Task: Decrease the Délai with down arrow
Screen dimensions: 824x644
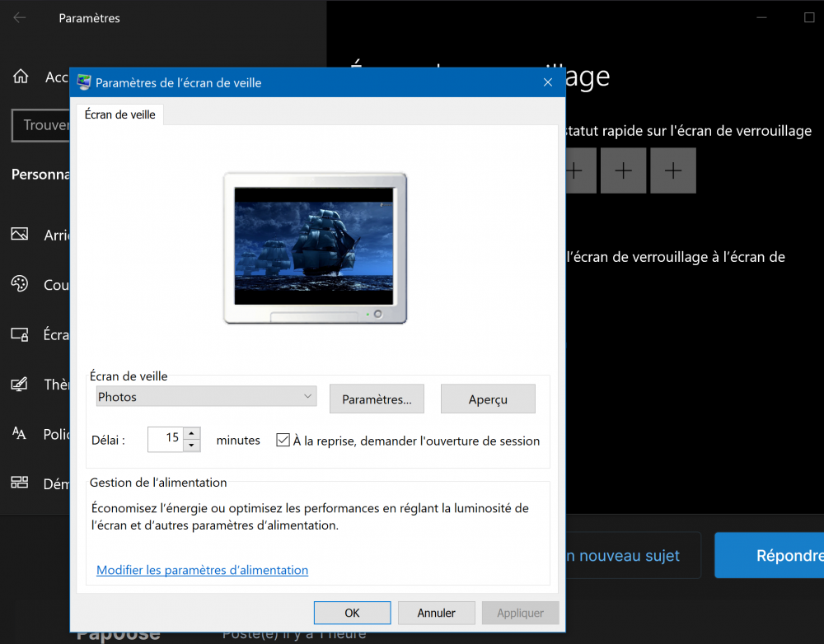Action: [191, 446]
